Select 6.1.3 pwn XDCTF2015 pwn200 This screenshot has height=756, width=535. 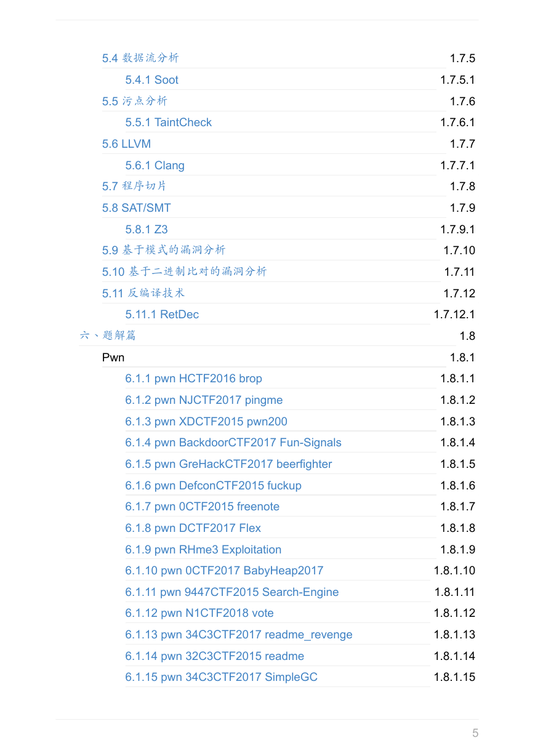pos(206,422)
